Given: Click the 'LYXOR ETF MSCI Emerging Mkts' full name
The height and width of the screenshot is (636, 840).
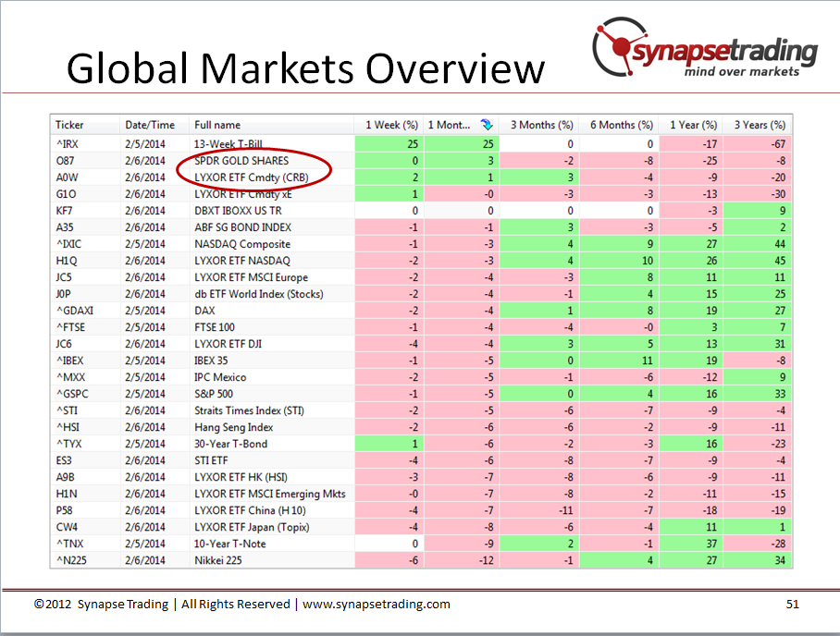Looking at the screenshot, I should coord(270,493).
